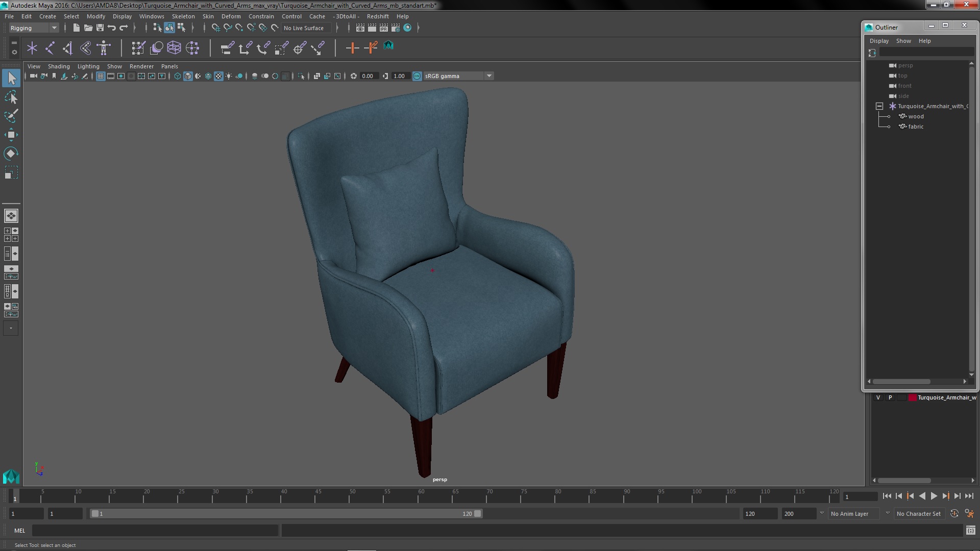This screenshot has height=551, width=980.
Task: Select the wood mesh in Outliner
Action: point(916,116)
